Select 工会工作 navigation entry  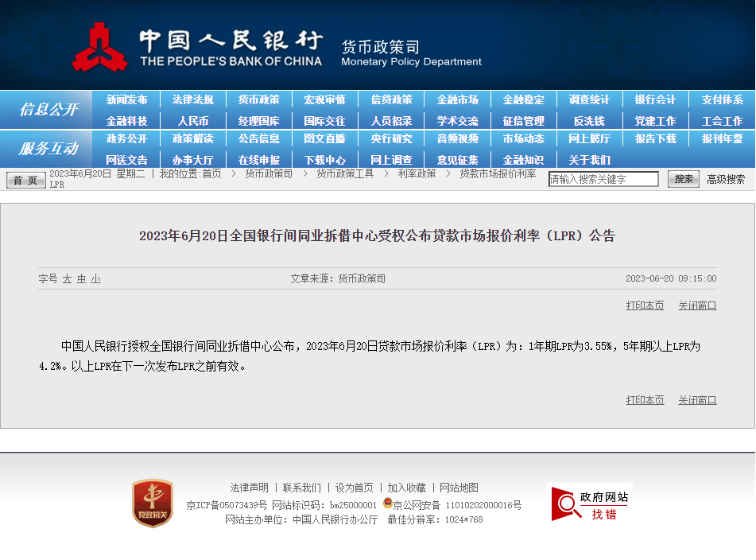pos(723,121)
